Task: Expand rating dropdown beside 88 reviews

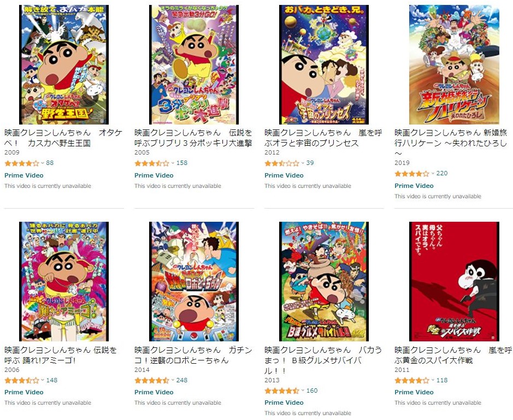Action: (x=43, y=163)
